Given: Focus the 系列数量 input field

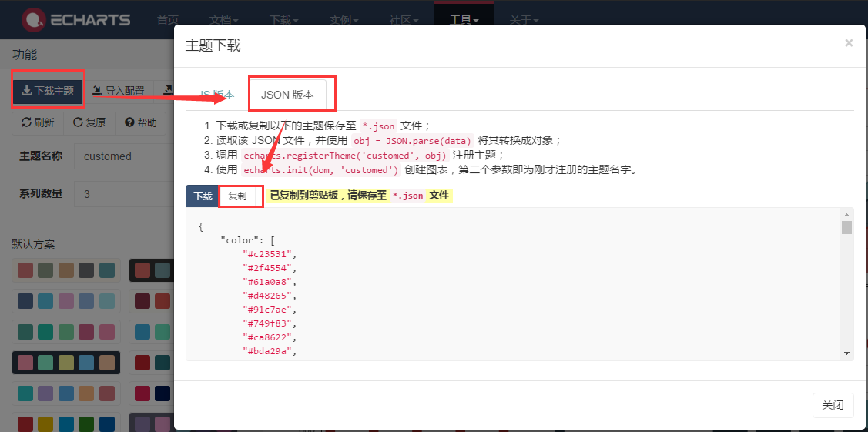Looking at the screenshot, I should [123, 194].
